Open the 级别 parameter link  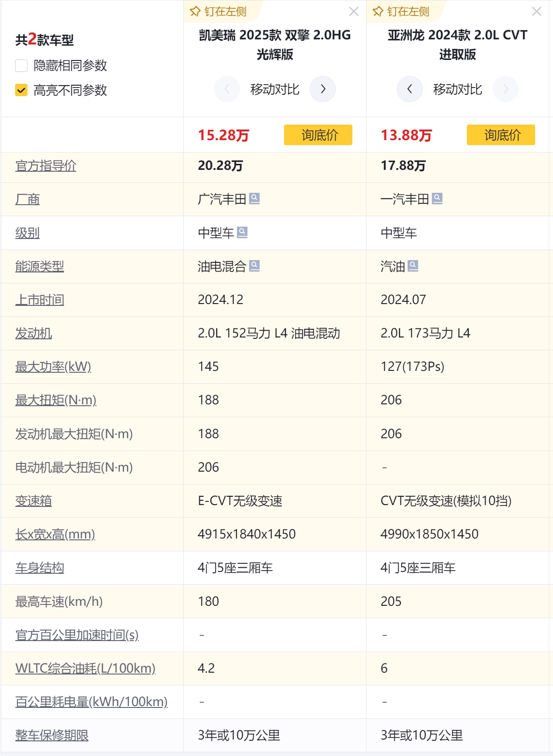click(27, 233)
